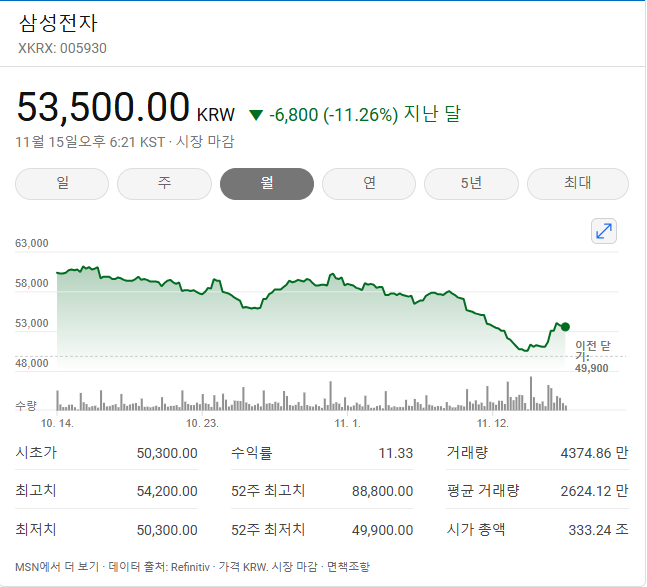Click the 최고치 value 54,200.00

click(167, 491)
